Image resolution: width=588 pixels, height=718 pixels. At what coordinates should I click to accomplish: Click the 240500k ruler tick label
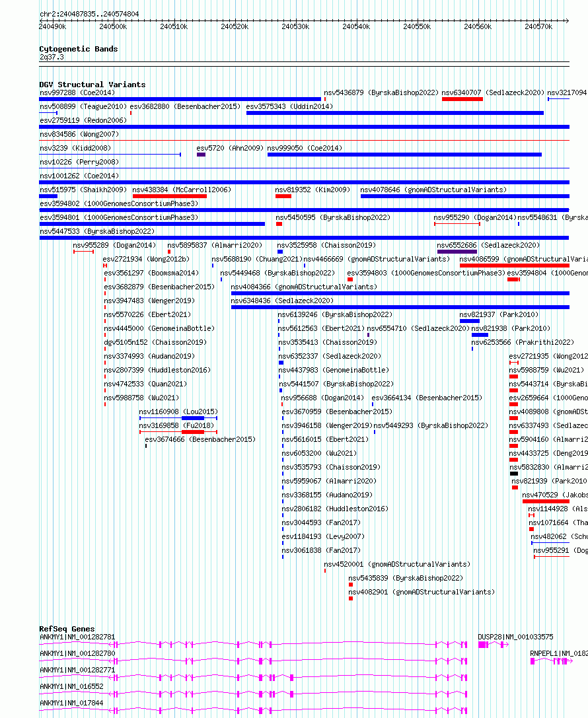pyautogui.click(x=113, y=26)
